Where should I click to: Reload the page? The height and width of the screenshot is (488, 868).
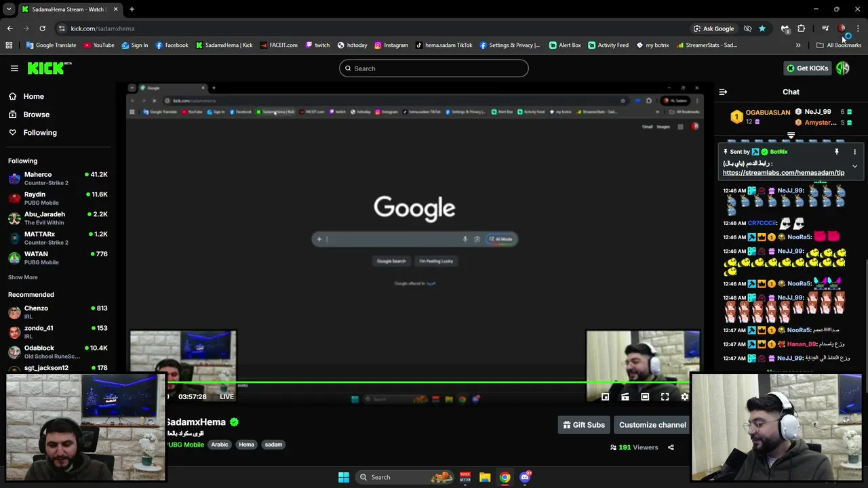tap(42, 28)
